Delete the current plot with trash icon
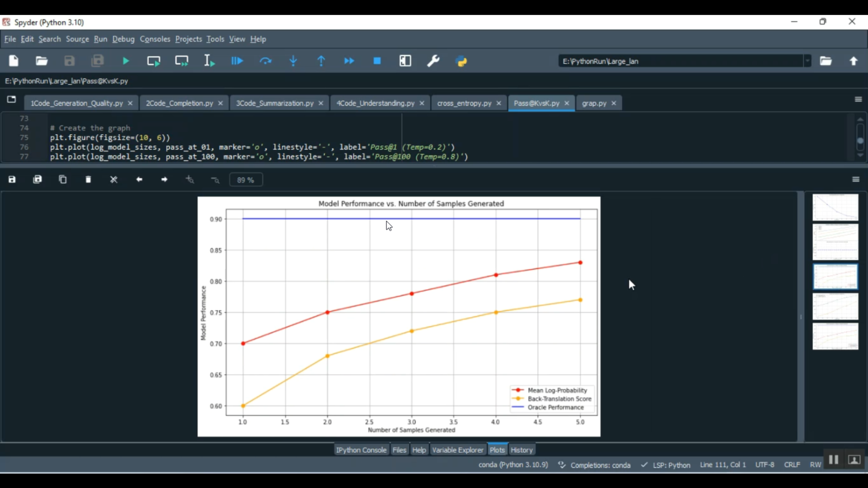Screen dimensions: 868x488 (89, 180)
